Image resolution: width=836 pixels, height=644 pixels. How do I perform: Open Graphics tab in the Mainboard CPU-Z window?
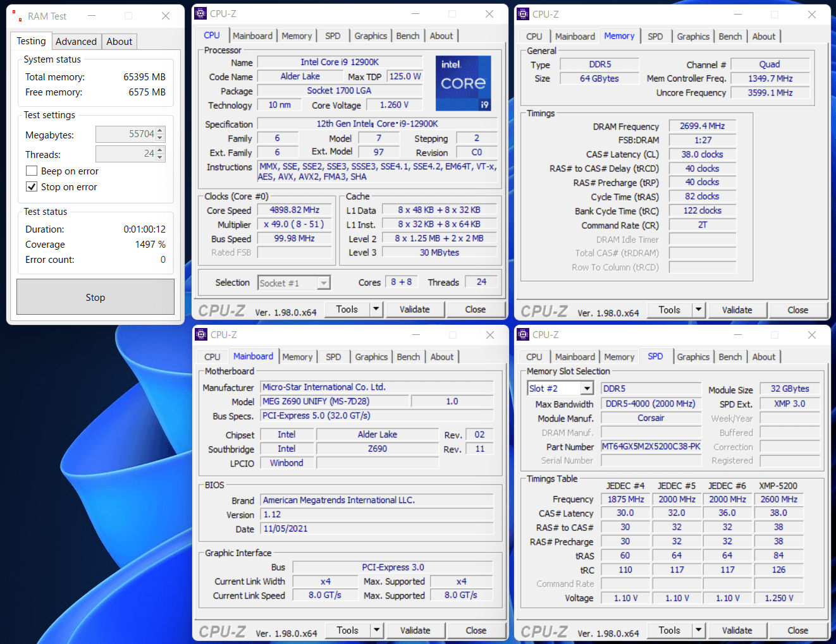tap(371, 357)
